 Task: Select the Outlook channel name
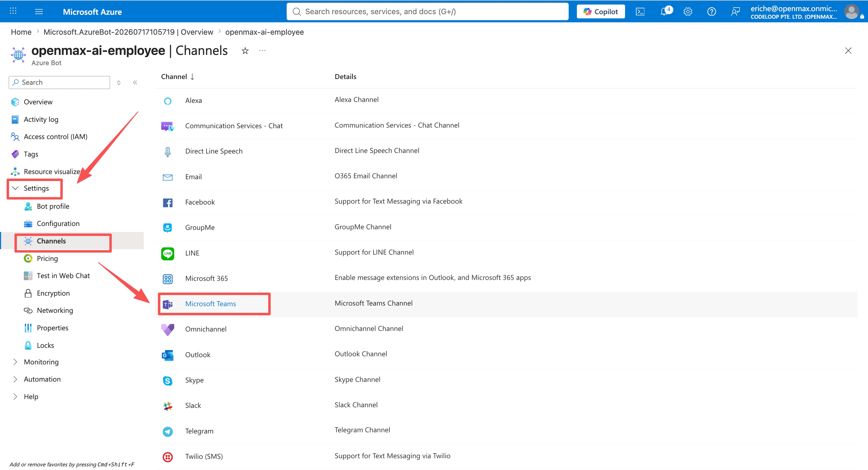(x=198, y=355)
